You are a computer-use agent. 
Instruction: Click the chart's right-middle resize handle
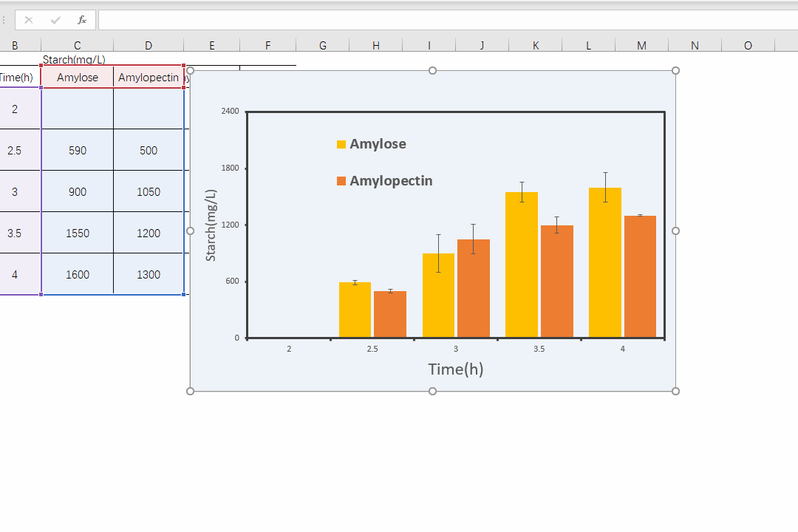pos(676,231)
